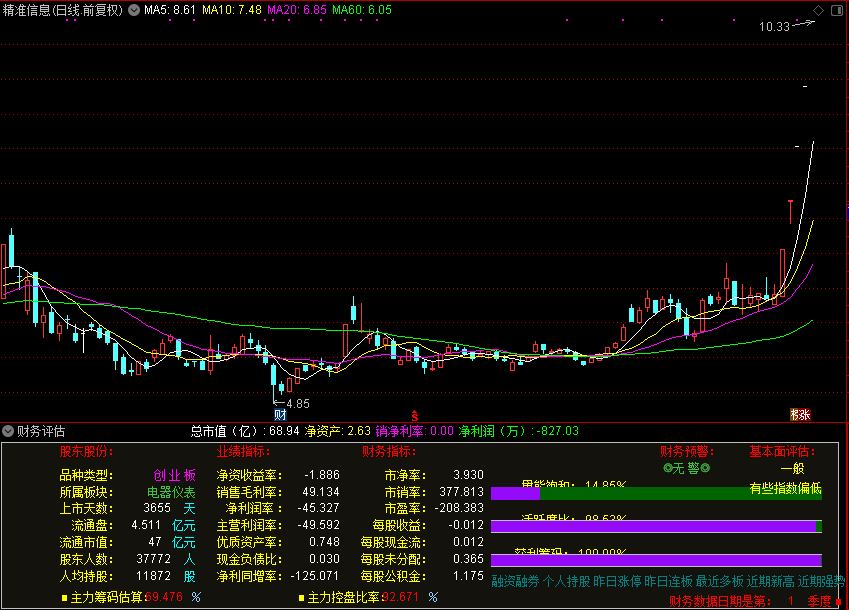This screenshot has height=610, width=849.
Task: Select the 融资融券 tag
Action: pos(515,581)
